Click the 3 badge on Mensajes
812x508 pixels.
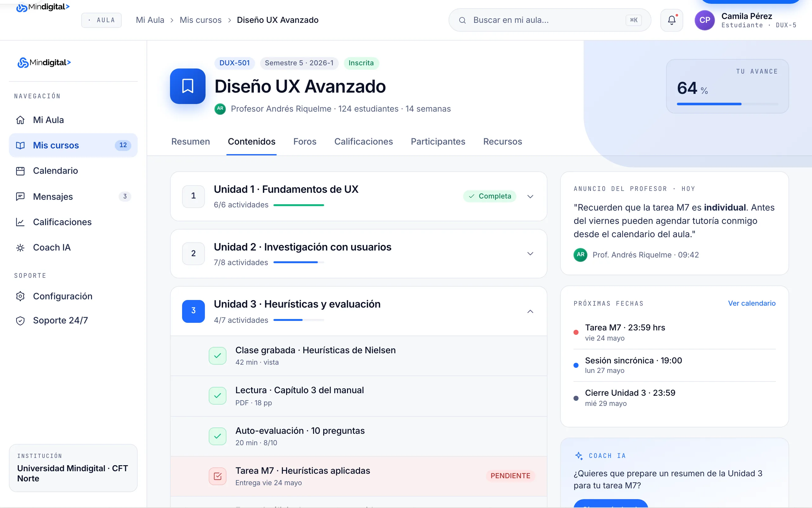point(125,197)
